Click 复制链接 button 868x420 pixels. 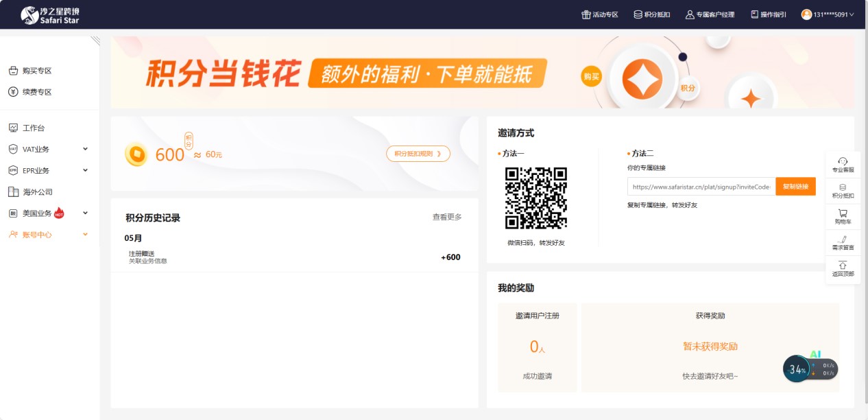[795, 187]
